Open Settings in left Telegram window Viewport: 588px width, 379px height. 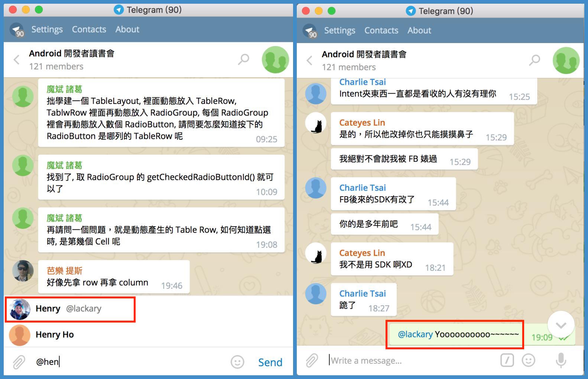click(x=47, y=29)
